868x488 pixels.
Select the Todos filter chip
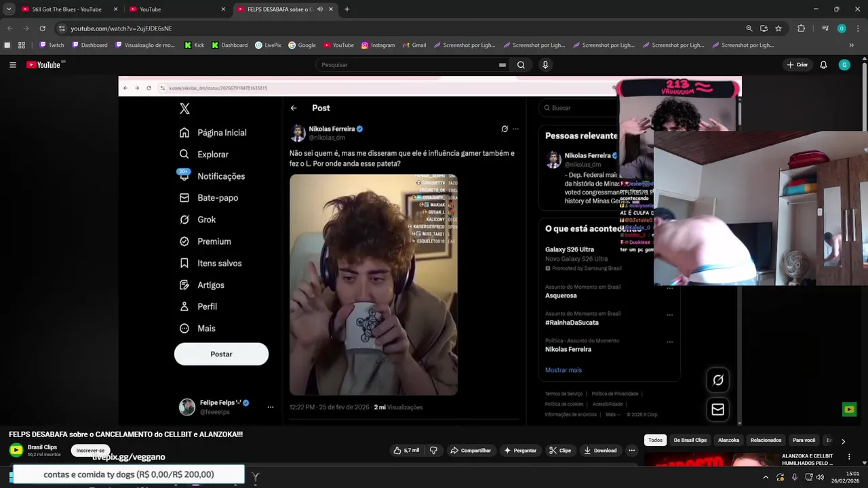(655, 440)
